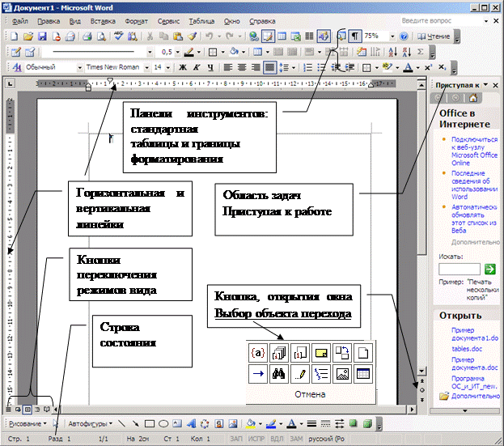Toggle Bold formatting Ж
This screenshot has width=504, height=446.
183,67
